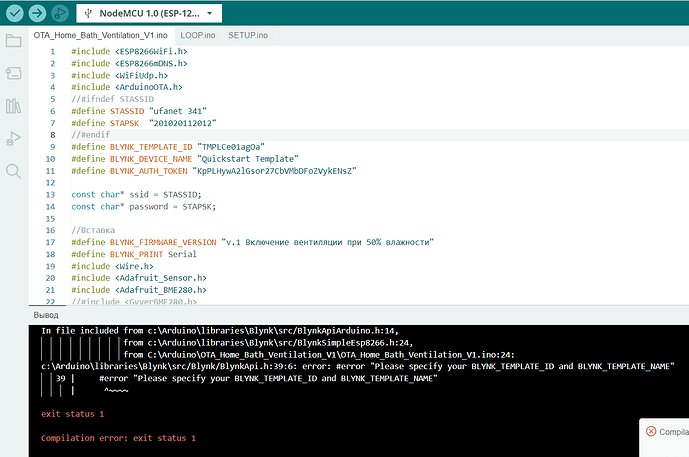Click the STASSID "ufanet 341" define line
The height and width of the screenshot is (457, 689).
click(x=139, y=111)
